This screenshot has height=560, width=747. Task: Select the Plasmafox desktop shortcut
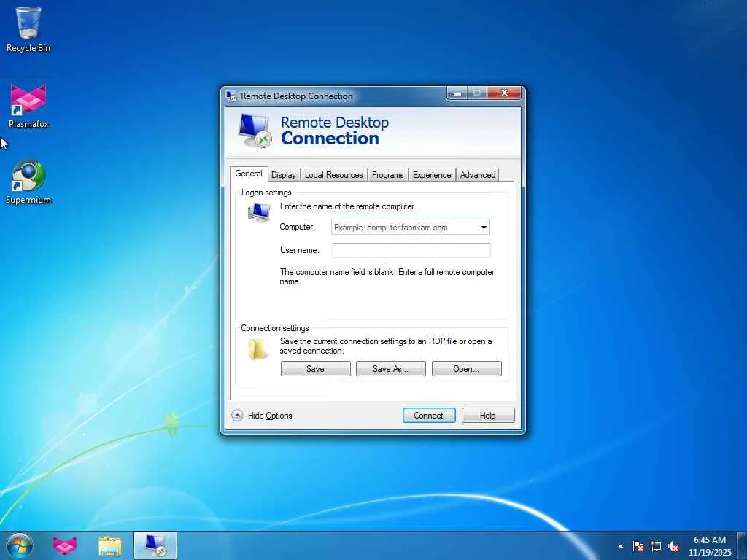coord(28,106)
